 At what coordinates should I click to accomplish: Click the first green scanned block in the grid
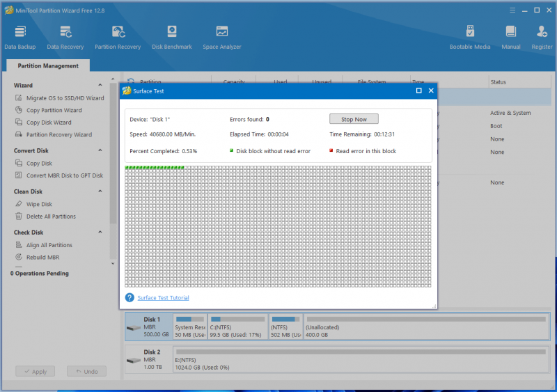click(x=127, y=167)
